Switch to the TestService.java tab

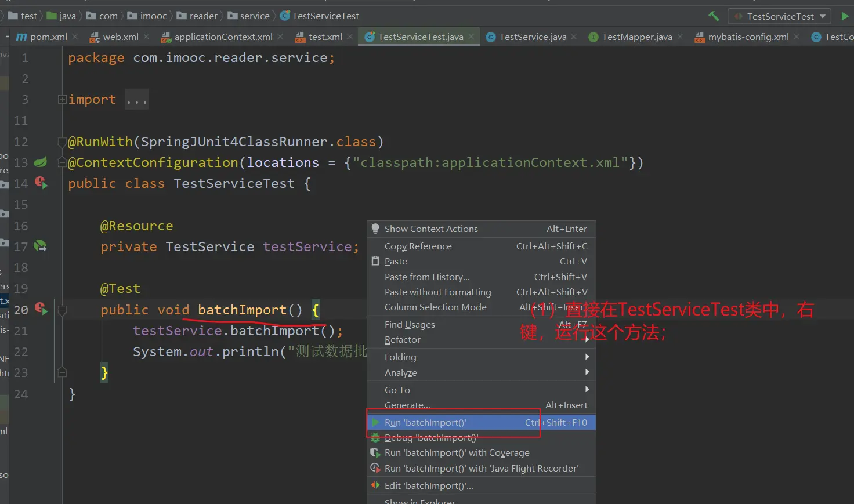pos(532,37)
